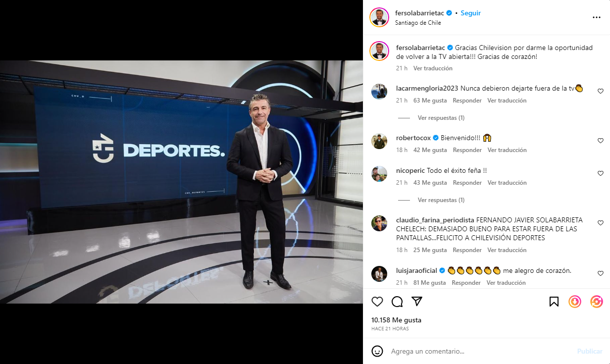This screenshot has height=364, width=610.
Task: View the 10.158 Me gusta likes list
Action: coord(396,320)
